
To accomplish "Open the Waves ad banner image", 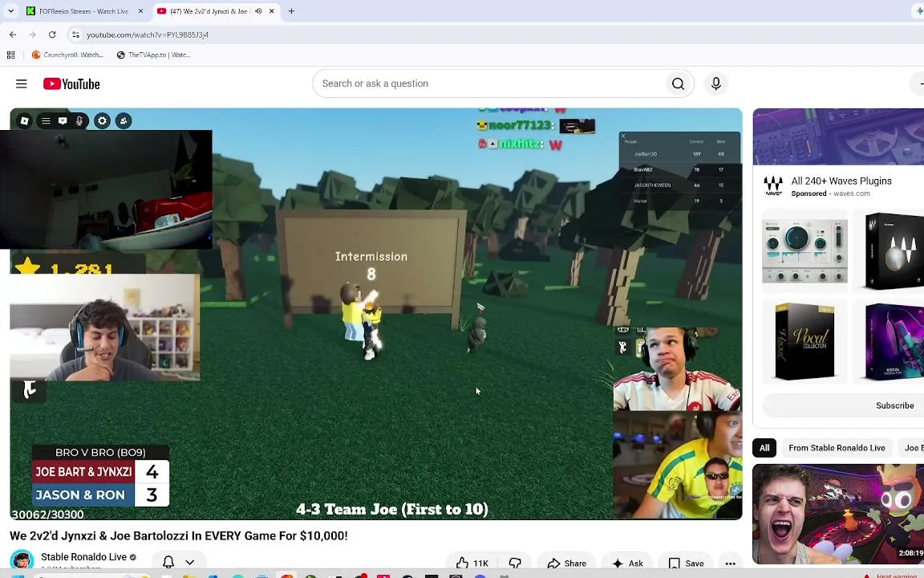I will pyautogui.click(x=838, y=136).
